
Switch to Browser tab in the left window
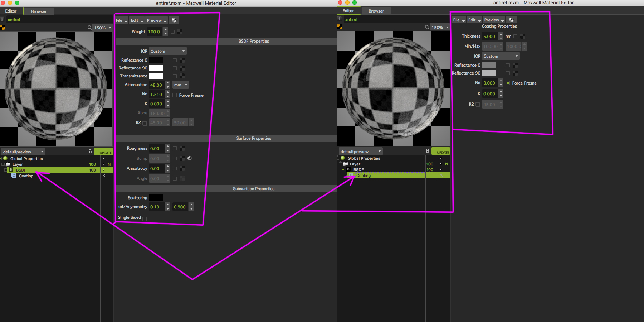(x=39, y=11)
